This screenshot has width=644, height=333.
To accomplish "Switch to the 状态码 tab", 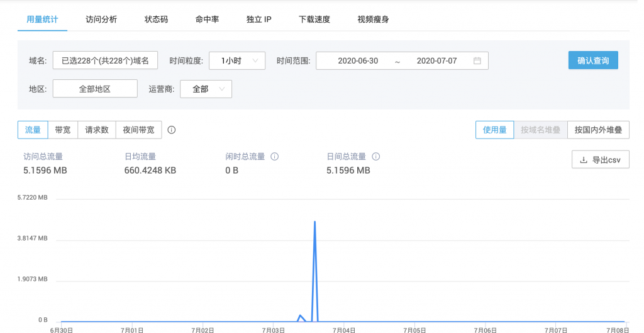I will tap(156, 20).
